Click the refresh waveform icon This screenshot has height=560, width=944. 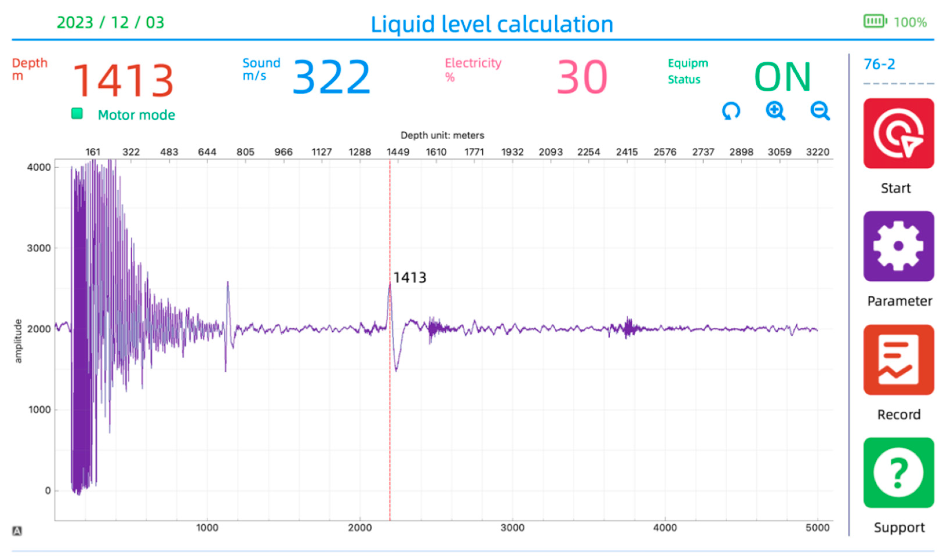[x=731, y=111]
